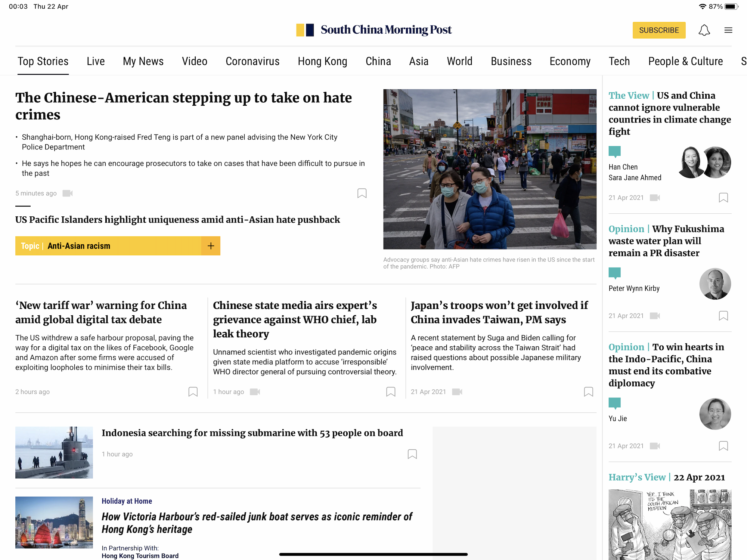Click the SUBSCRIBE button
Image resolution: width=747 pixels, height=560 pixels.
tap(659, 30)
